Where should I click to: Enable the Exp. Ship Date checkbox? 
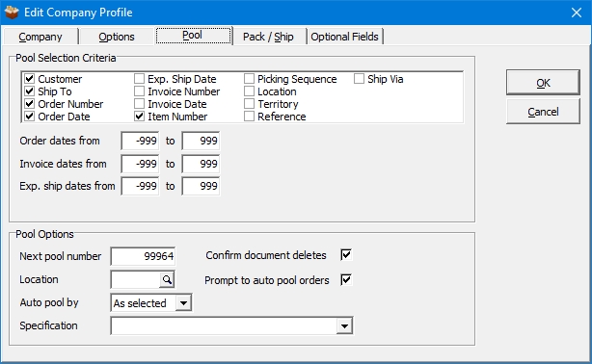(139, 79)
